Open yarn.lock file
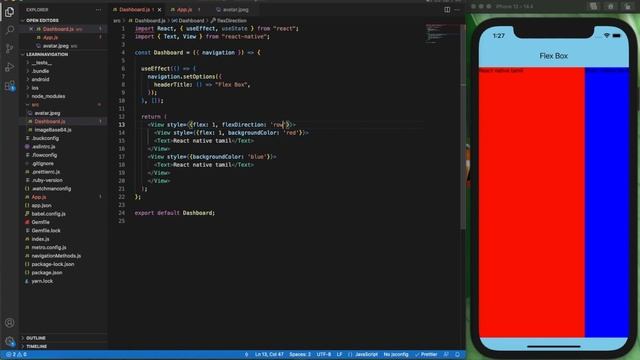The image size is (640, 360). (x=42, y=281)
